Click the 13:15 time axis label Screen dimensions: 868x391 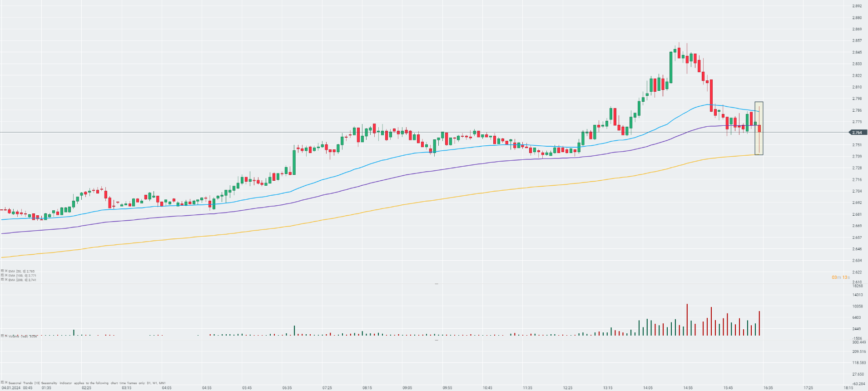pyautogui.click(x=608, y=388)
